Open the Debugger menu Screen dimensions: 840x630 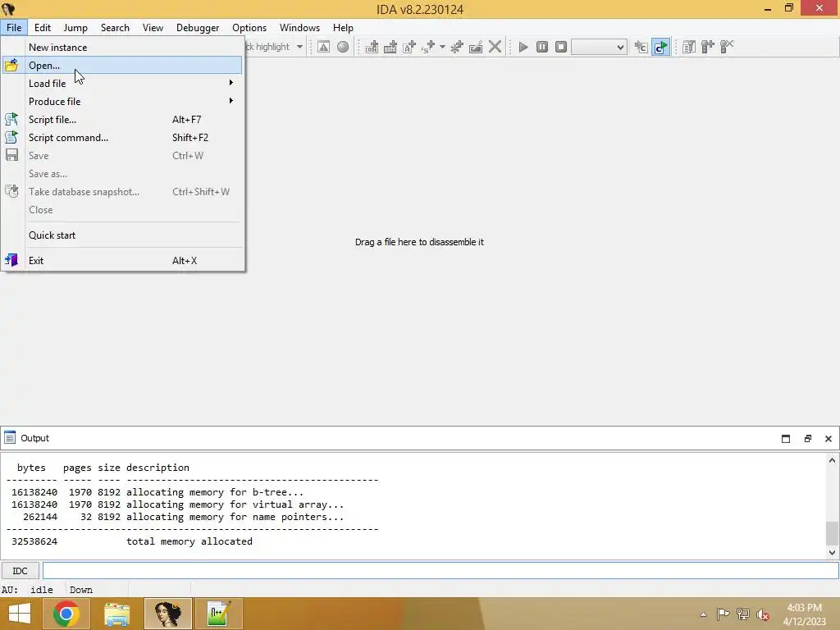click(x=198, y=27)
